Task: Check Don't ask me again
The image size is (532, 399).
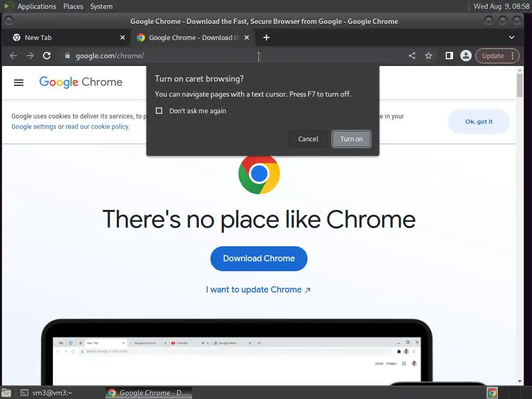Action: coord(159,111)
